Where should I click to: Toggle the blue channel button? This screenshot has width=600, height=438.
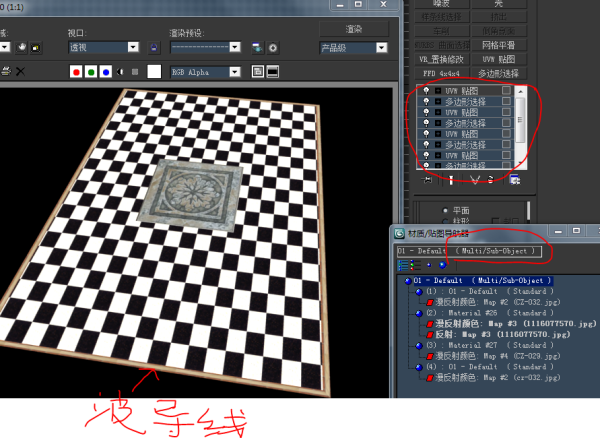tap(106, 72)
